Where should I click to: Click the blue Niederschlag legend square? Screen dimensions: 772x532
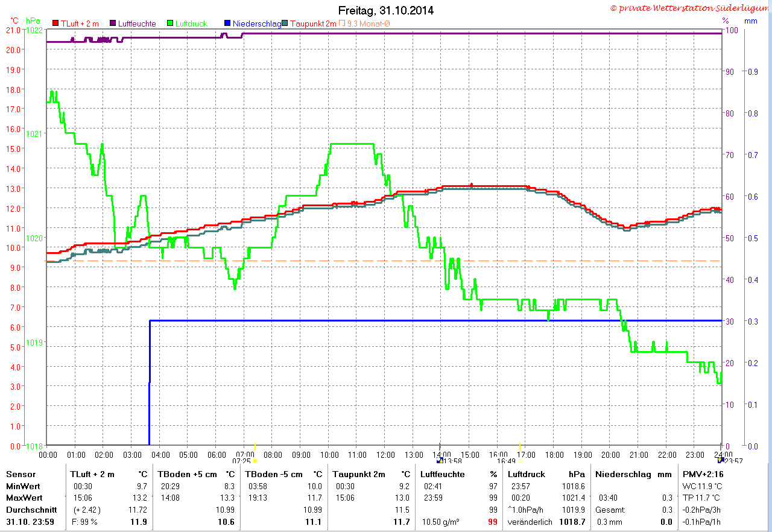(227, 24)
